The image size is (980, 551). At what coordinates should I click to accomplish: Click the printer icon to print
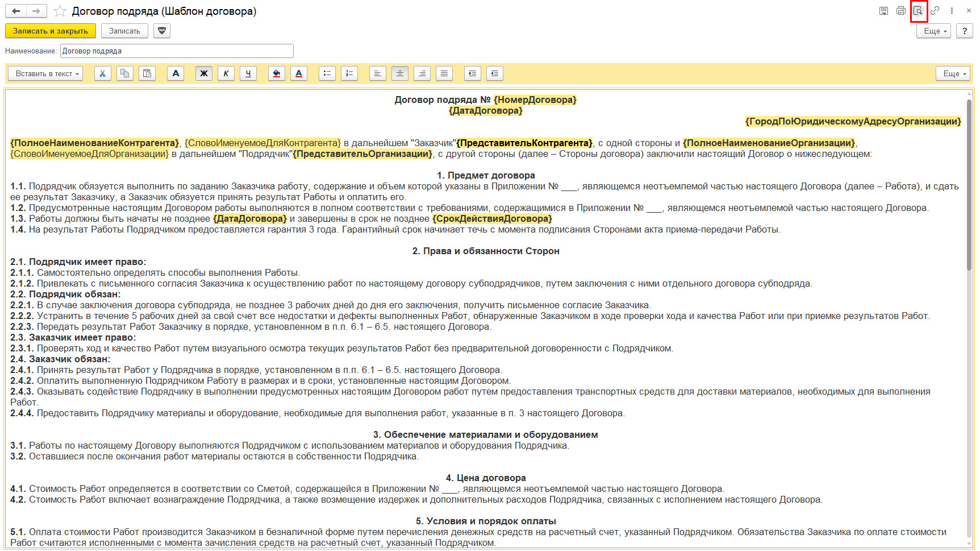click(900, 11)
